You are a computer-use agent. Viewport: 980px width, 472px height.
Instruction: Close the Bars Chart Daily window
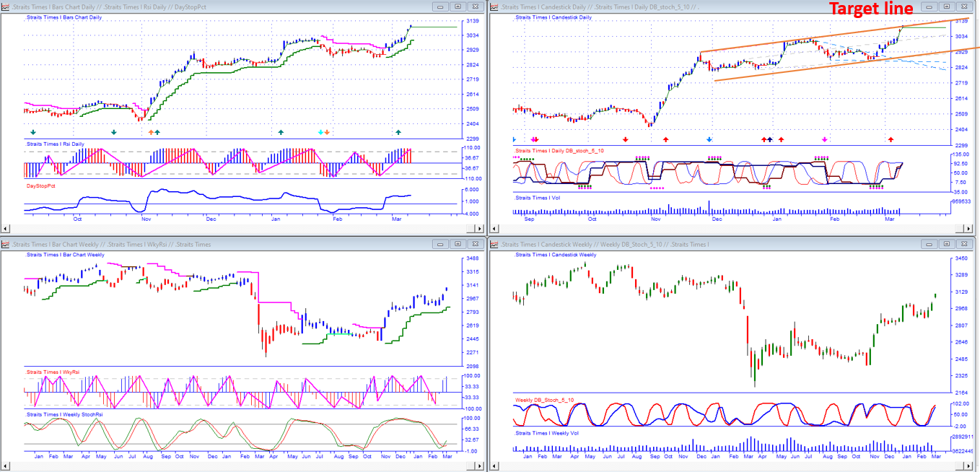[x=475, y=6]
